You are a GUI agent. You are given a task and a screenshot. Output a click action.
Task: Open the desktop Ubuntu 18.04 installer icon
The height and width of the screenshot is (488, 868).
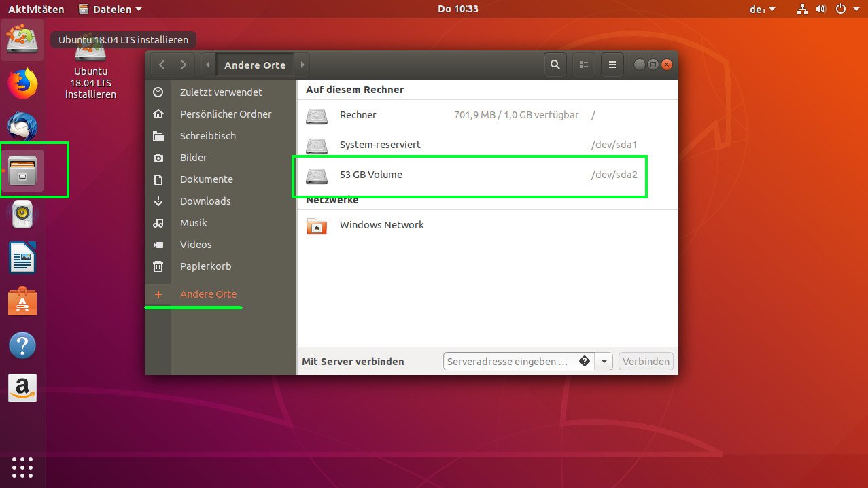point(90,67)
